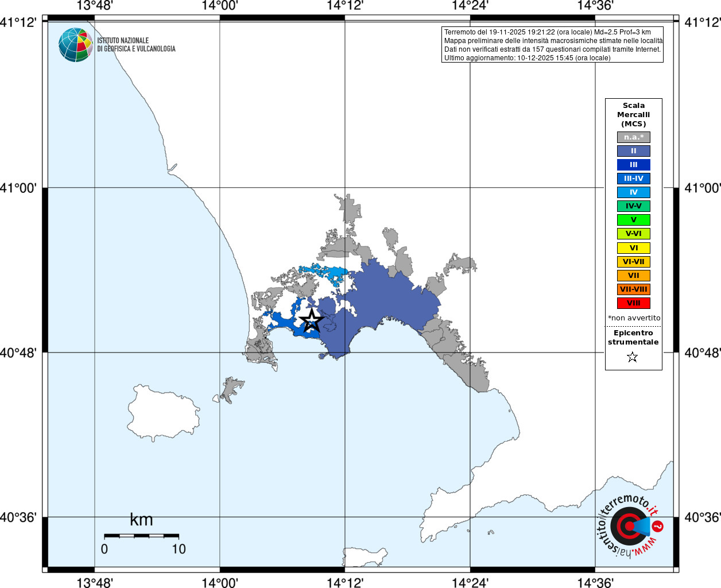Select the IV-V legend swatch
The height and width of the screenshot is (588, 721).
(x=634, y=206)
